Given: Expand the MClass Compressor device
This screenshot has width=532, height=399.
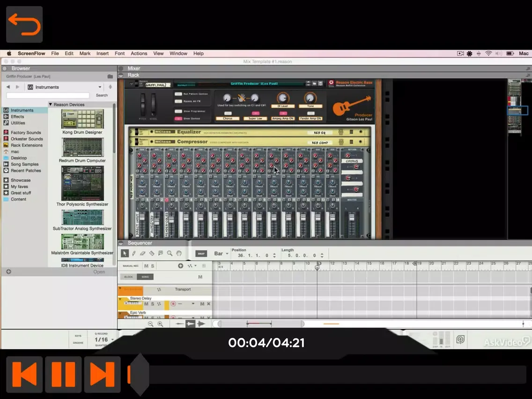Looking at the screenshot, I should [x=131, y=142].
